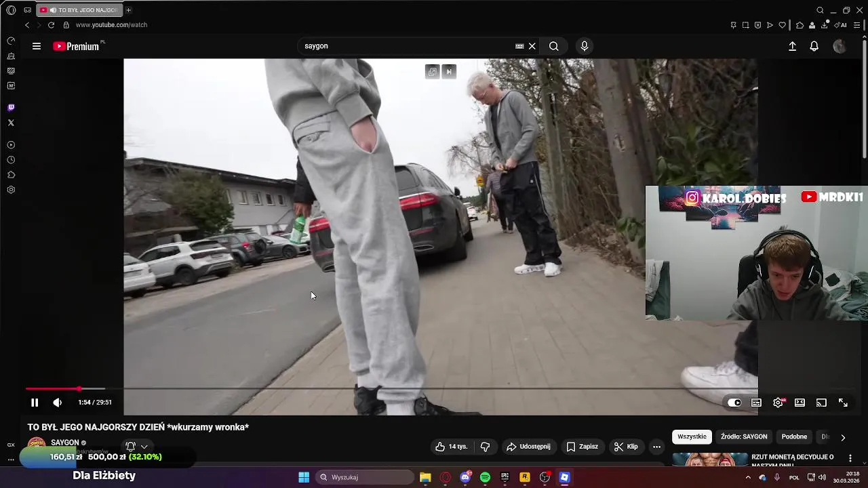Open player settings gear

pos(778,403)
